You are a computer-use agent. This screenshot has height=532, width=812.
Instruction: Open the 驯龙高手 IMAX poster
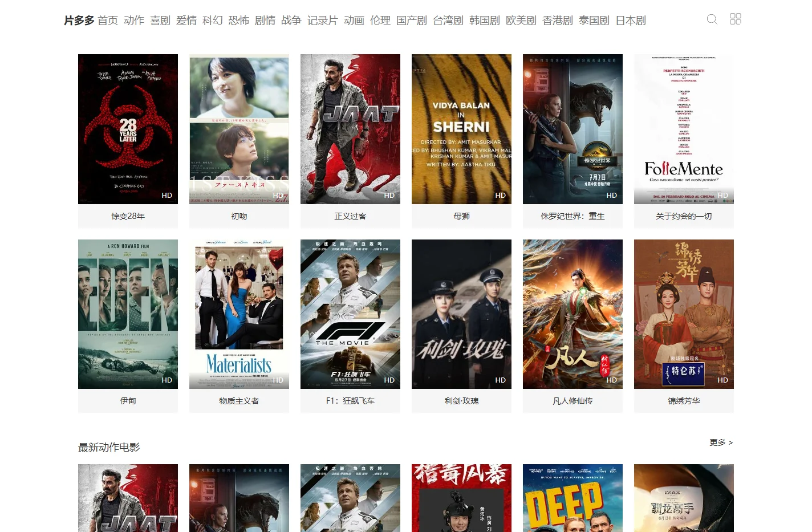point(684,498)
